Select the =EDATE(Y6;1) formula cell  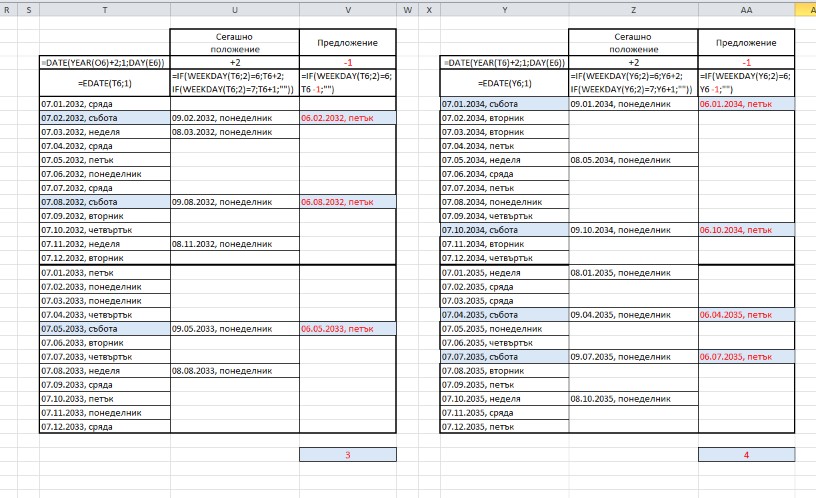coord(504,83)
